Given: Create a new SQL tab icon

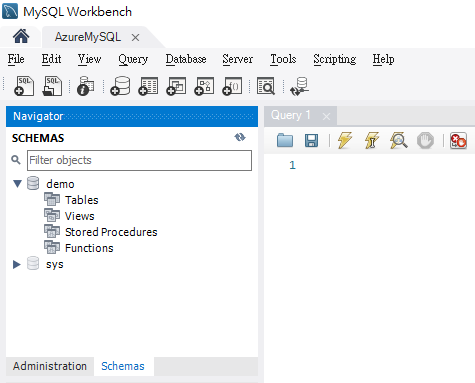Looking at the screenshot, I should click(x=24, y=86).
